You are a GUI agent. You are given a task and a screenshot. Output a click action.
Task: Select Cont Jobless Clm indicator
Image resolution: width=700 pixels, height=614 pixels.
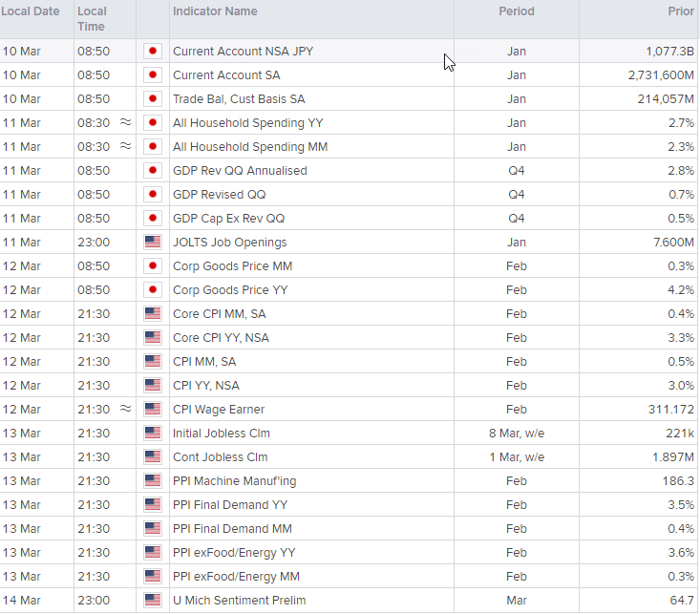click(x=220, y=457)
